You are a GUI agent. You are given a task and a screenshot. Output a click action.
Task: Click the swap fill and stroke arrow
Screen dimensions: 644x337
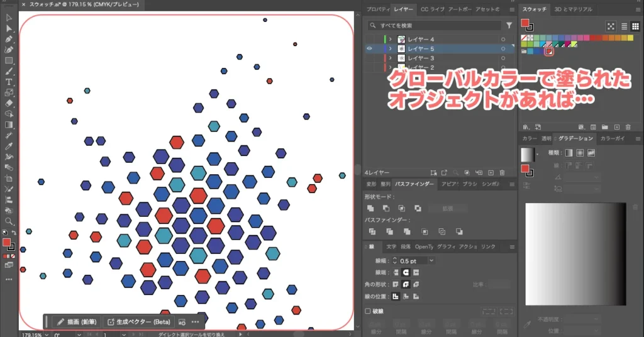[x=14, y=233]
